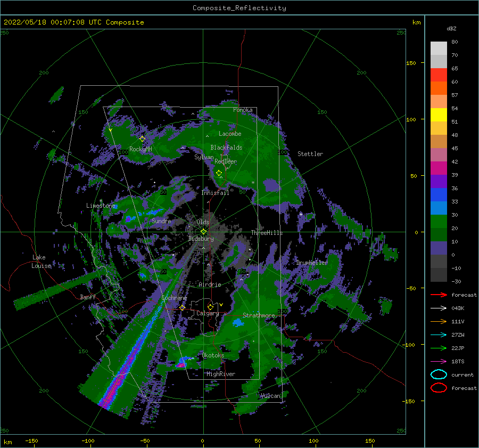479x448 pixels.
Task: Click the cyan 27ZW arrow legend icon
Action: click(439, 335)
